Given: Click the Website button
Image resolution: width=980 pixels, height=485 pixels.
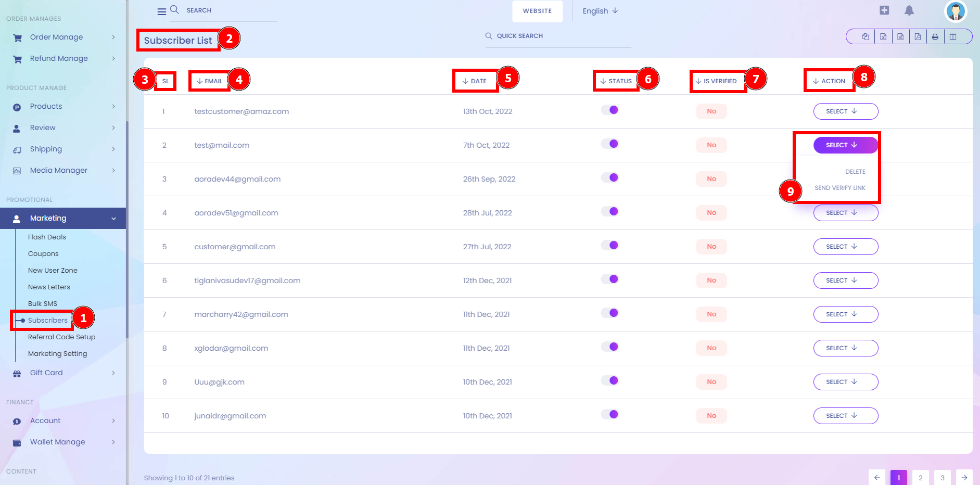Looking at the screenshot, I should coord(537,11).
